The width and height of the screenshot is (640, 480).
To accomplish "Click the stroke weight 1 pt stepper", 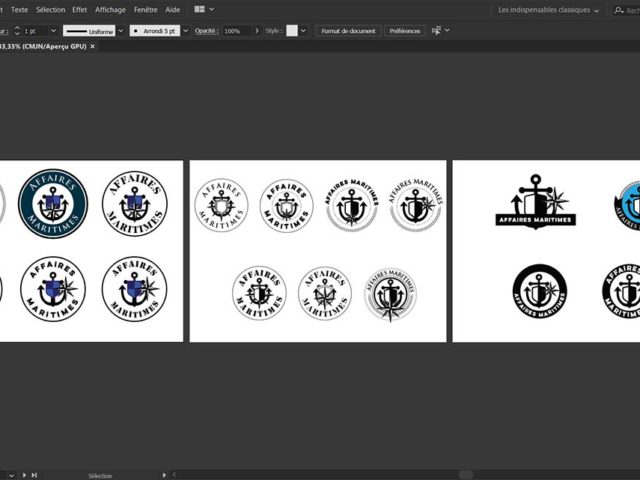I will click(17, 31).
